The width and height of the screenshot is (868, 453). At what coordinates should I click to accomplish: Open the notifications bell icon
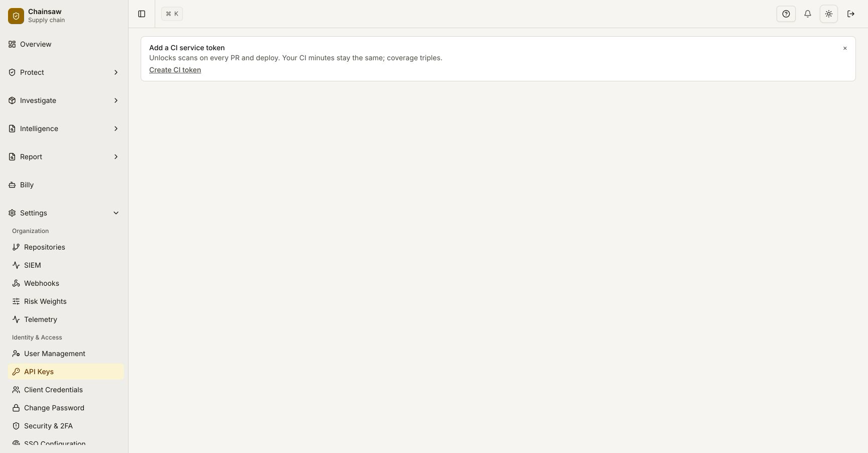pyautogui.click(x=808, y=14)
